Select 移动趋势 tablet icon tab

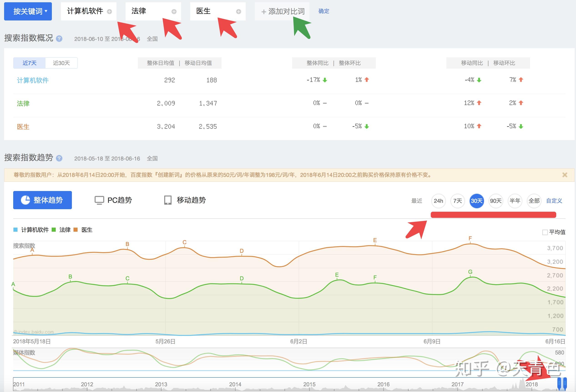point(185,200)
